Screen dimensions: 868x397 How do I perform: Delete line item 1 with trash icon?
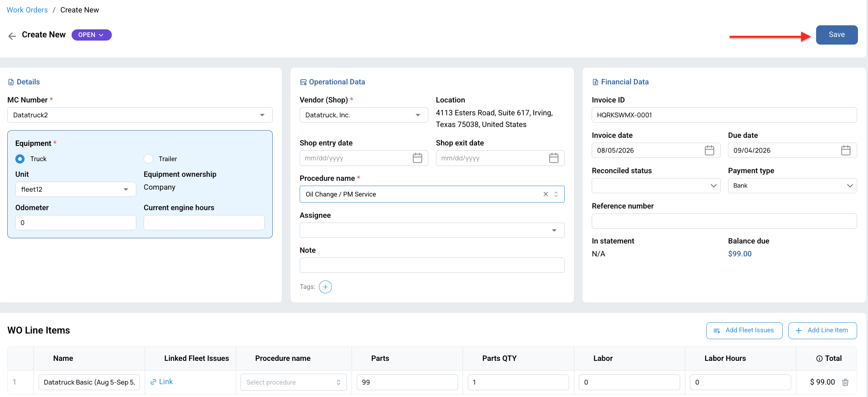(x=845, y=383)
